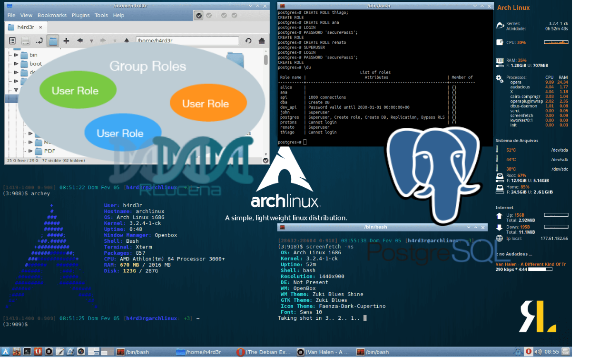Expand the boot folder in the tree
Viewport: 609px width, 364px height.
pyautogui.click(x=16, y=64)
